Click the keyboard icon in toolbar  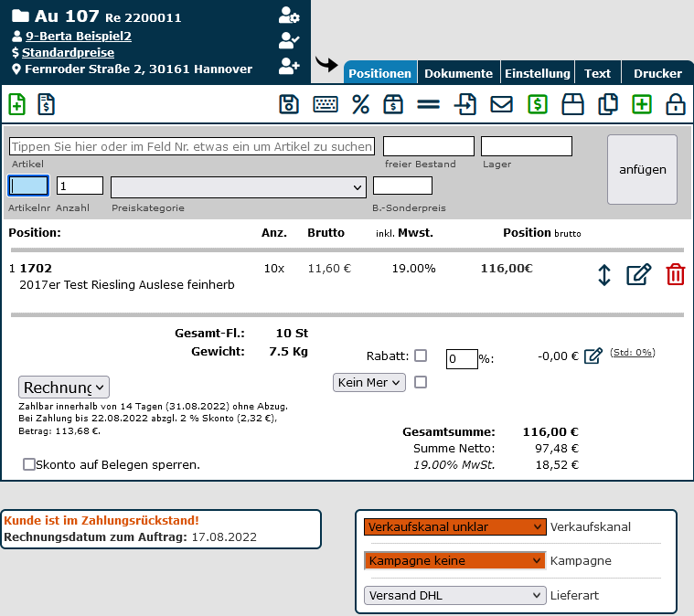click(325, 104)
